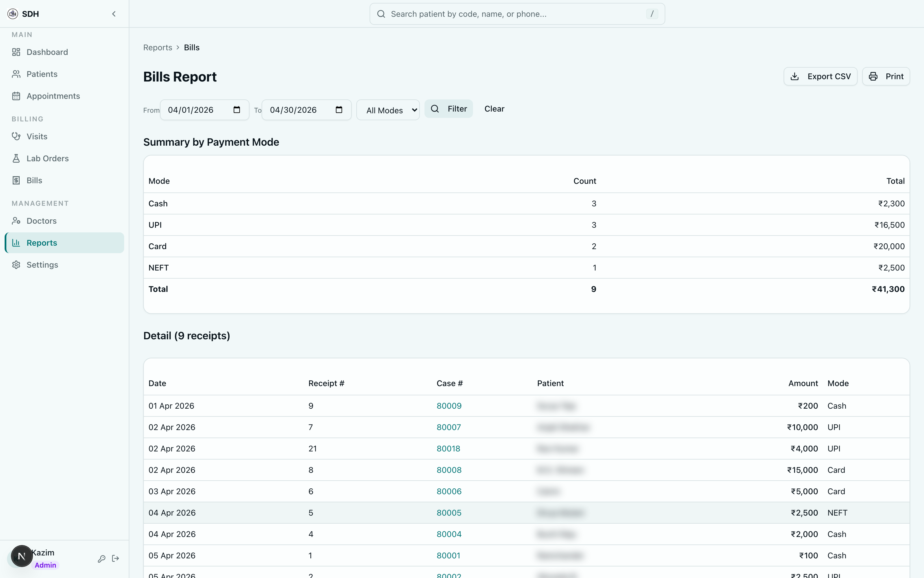This screenshot has height=578, width=924.
Task: Click the Detail (9 receipts) heading
Action: pyautogui.click(x=187, y=336)
